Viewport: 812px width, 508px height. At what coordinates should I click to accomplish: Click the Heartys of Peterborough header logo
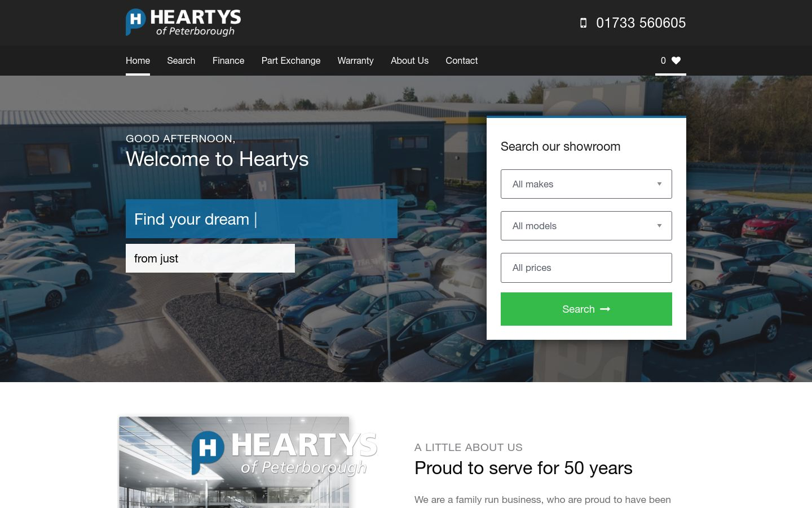pyautogui.click(x=183, y=23)
